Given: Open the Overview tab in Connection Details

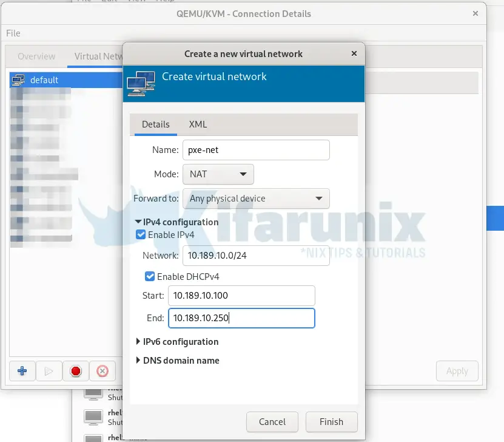Looking at the screenshot, I should pyautogui.click(x=36, y=56).
